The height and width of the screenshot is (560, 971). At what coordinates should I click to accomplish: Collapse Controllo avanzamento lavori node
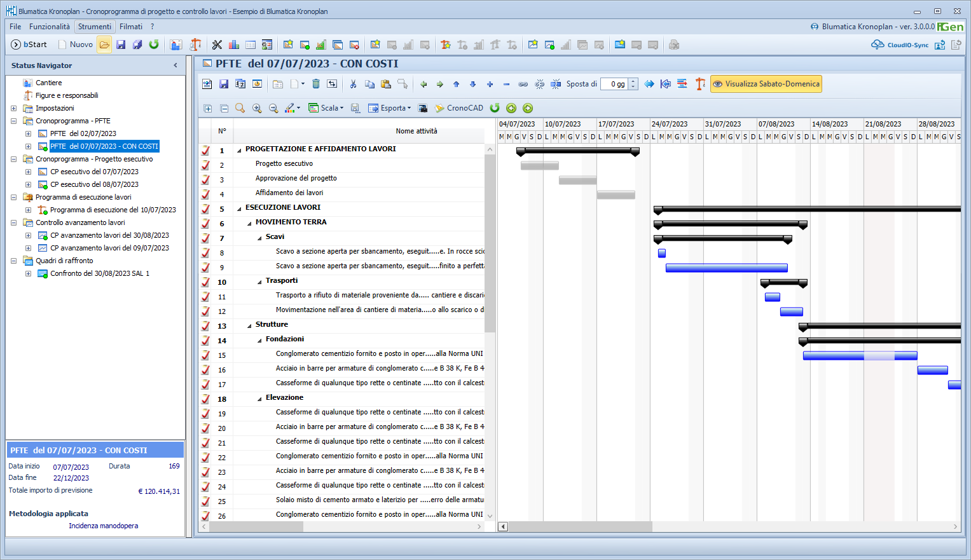(x=13, y=222)
